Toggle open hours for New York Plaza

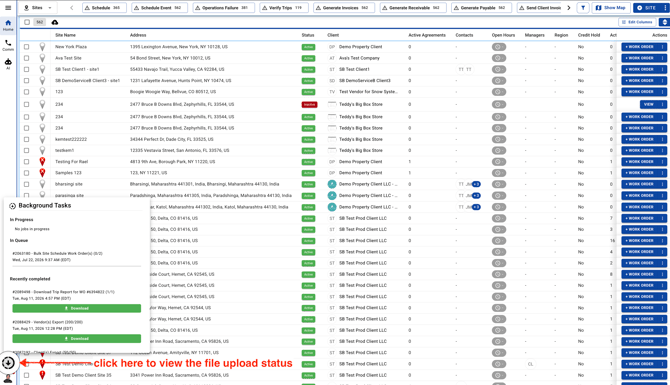[x=499, y=47]
